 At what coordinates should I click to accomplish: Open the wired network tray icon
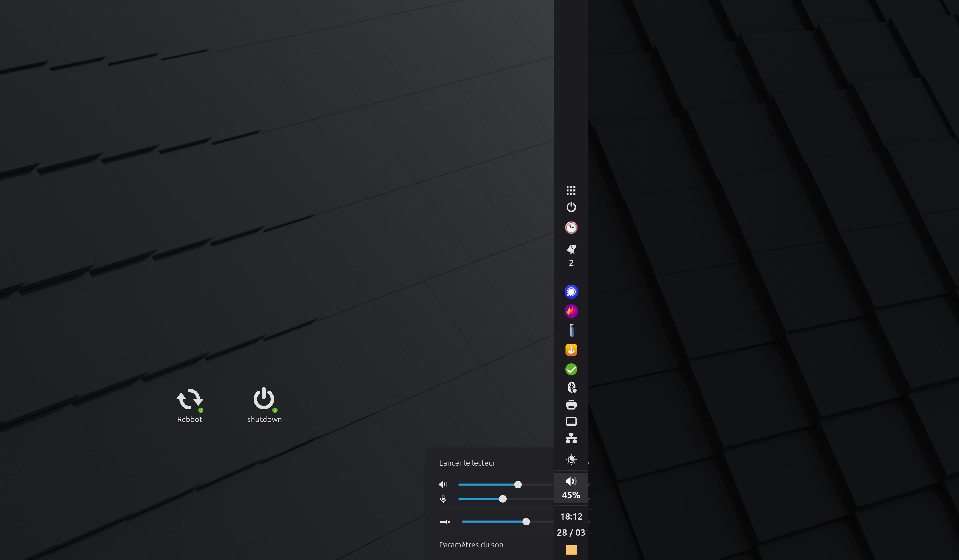[571, 438]
